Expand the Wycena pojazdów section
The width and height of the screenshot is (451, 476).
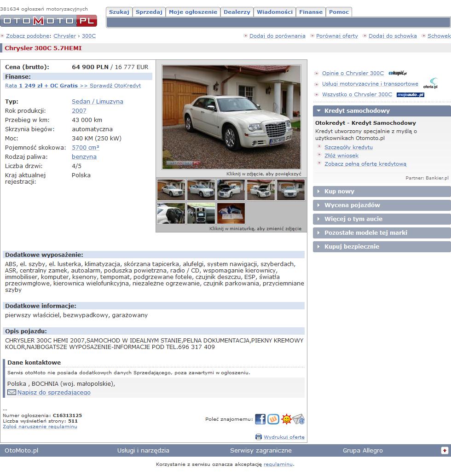(382, 205)
